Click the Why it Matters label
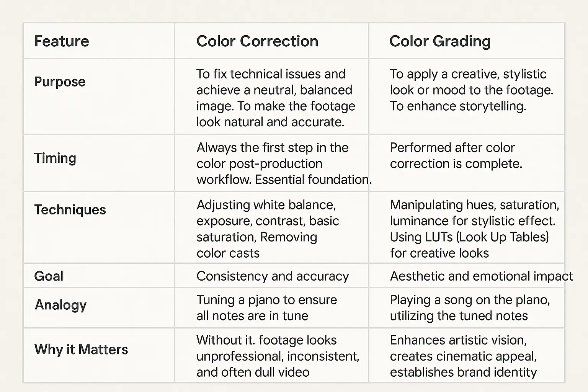The height and width of the screenshot is (392, 588). point(81,350)
